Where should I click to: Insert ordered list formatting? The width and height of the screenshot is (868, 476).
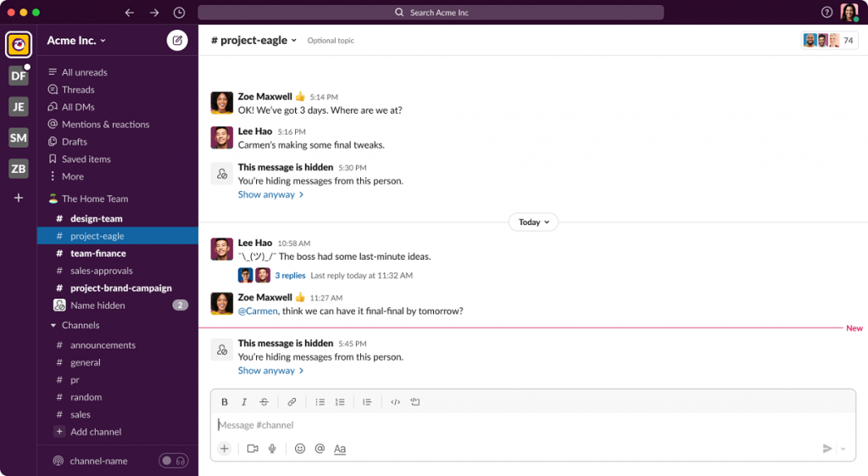coord(340,401)
